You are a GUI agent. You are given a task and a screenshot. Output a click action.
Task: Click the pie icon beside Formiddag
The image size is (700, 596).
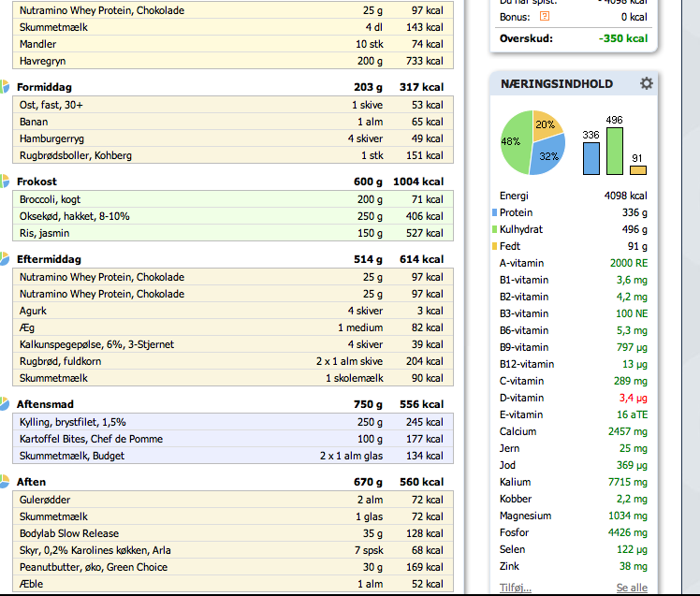(x=5, y=87)
